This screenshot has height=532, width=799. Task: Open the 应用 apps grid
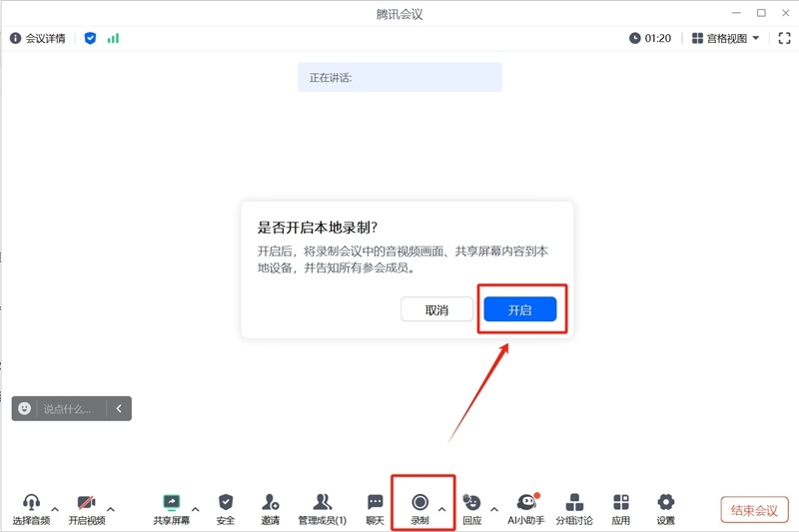(x=620, y=509)
